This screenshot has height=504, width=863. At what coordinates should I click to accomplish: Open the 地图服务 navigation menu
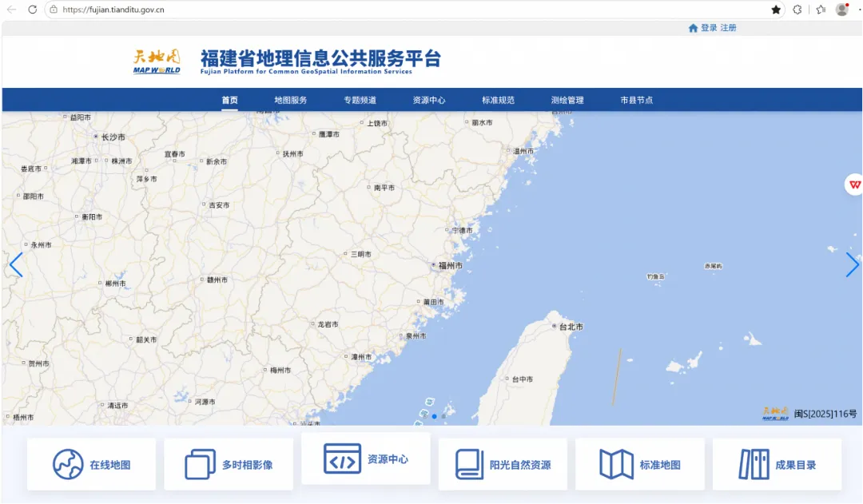[x=291, y=100]
